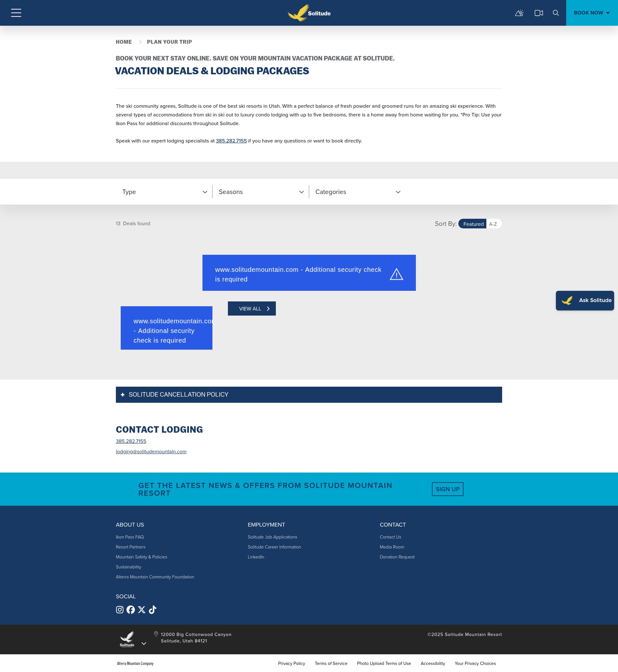Open LinkedIn footer link
This screenshot has width=618, height=672.
click(x=256, y=557)
